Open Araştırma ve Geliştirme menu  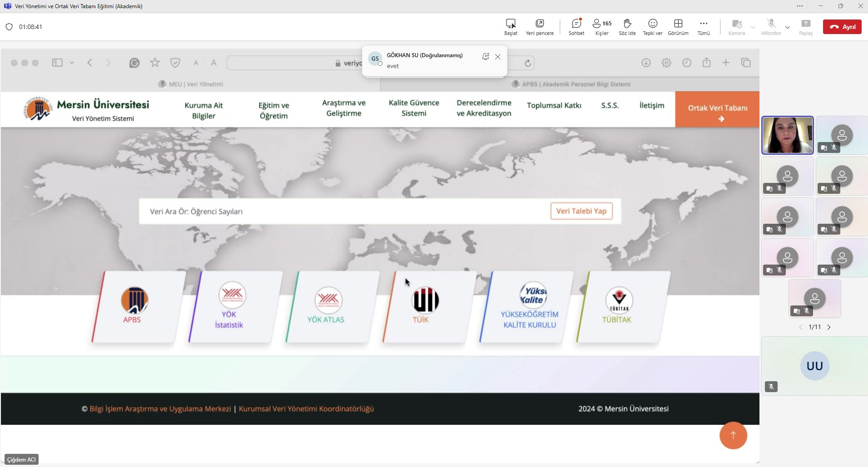(344, 108)
